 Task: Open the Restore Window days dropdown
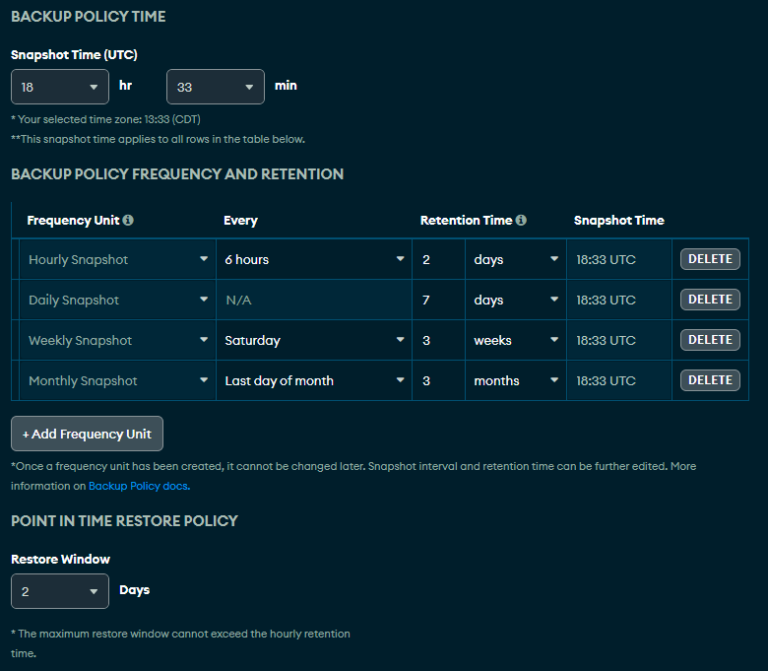coord(60,591)
